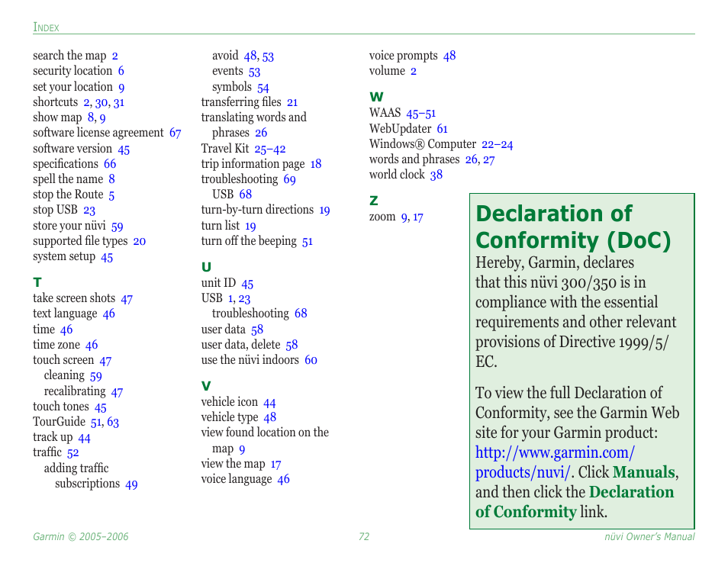Follow page 6 link beside security location
728x563 pixels.
[121, 71]
